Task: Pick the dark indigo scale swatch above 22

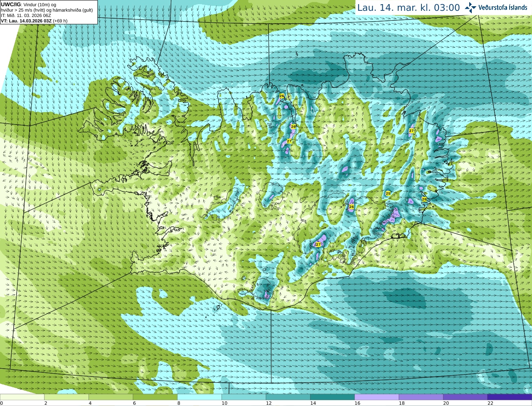Action: click(x=510, y=397)
